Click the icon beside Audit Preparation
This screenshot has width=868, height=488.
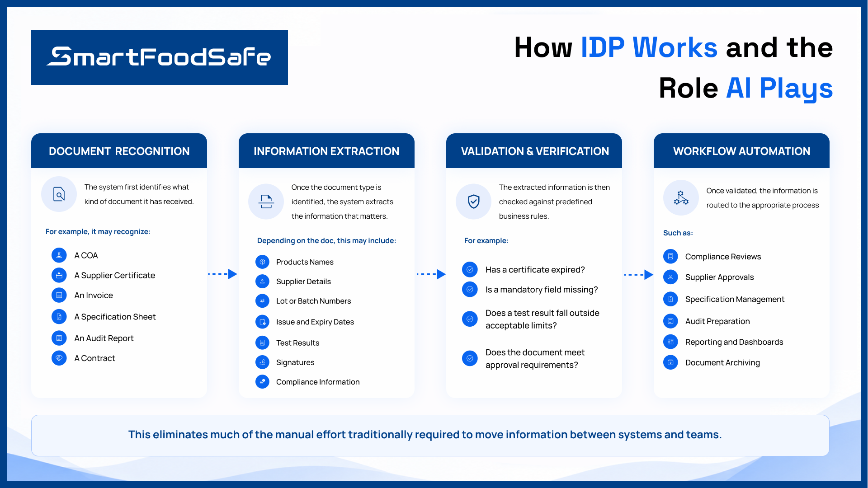tap(670, 321)
